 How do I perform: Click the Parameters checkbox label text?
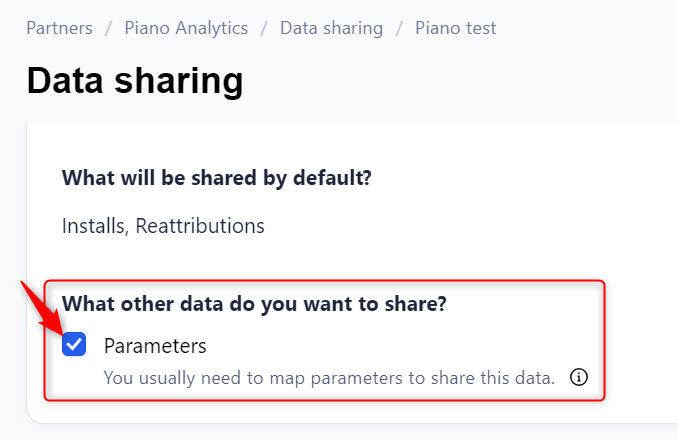point(155,346)
